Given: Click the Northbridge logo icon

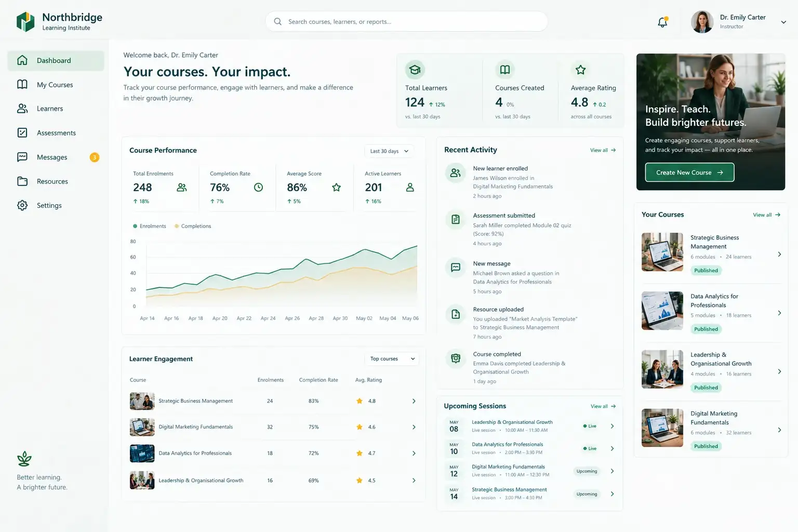Looking at the screenshot, I should pyautogui.click(x=25, y=22).
